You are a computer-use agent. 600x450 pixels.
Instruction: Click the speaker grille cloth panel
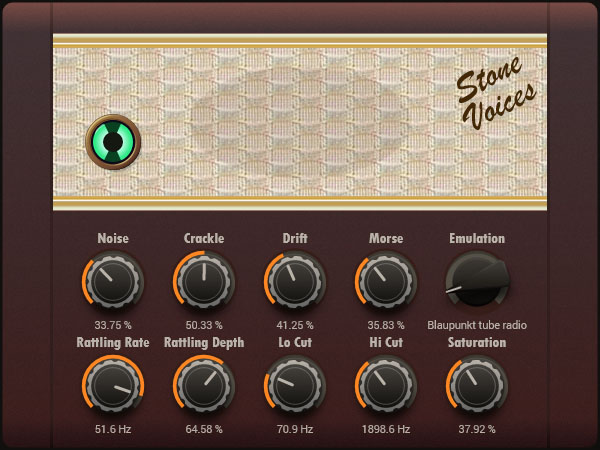click(300, 122)
